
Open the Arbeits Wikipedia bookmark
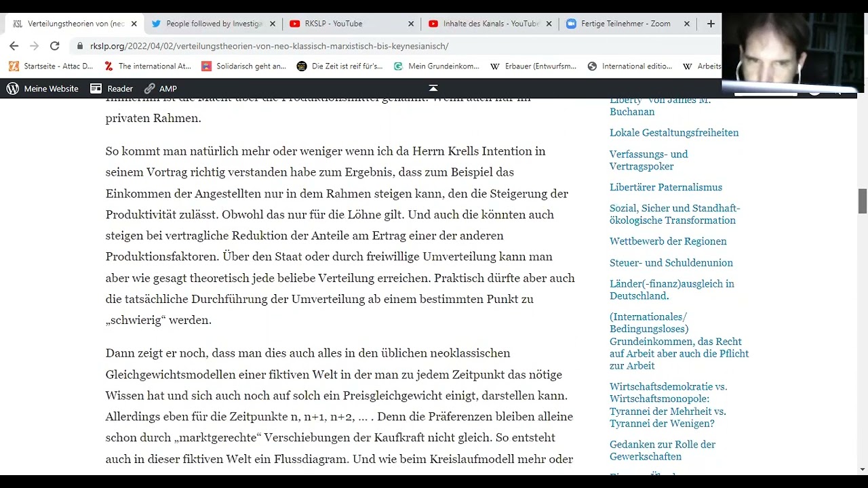tap(703, 66)
